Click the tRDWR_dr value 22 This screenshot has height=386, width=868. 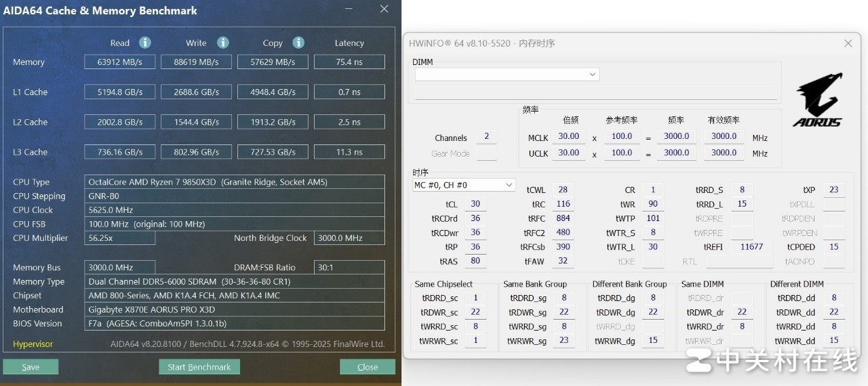coord(742,312)
